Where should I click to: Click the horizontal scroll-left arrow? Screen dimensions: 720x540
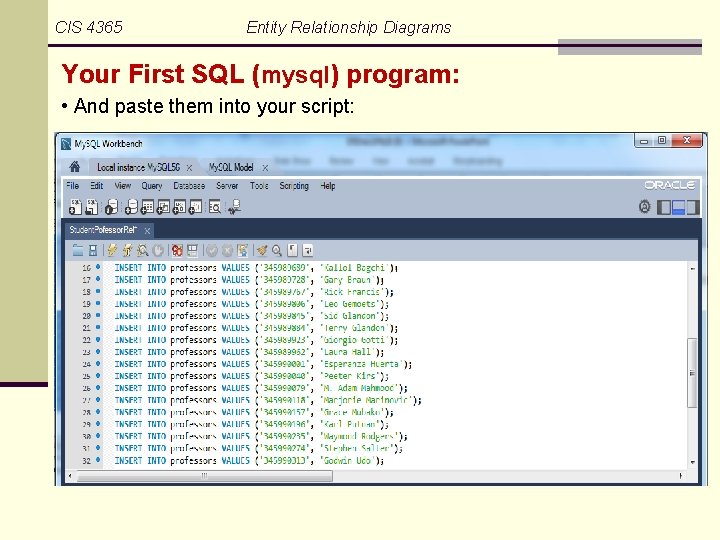70,476
